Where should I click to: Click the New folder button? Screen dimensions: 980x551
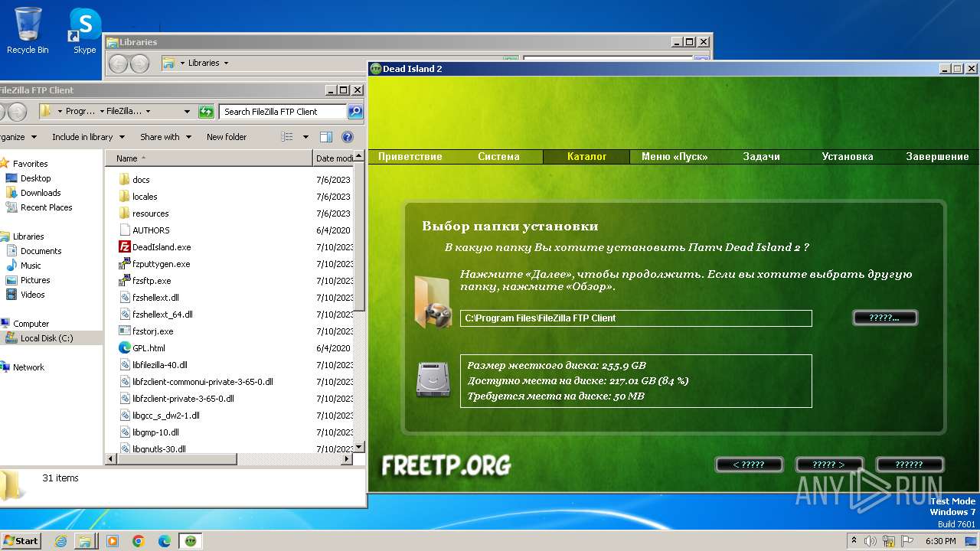[227, 137]
